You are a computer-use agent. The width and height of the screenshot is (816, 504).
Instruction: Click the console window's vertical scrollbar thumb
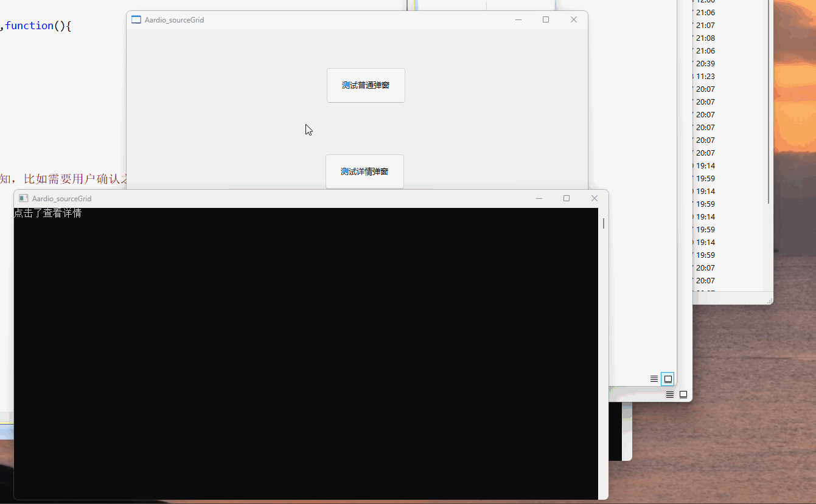pos(604,223)
